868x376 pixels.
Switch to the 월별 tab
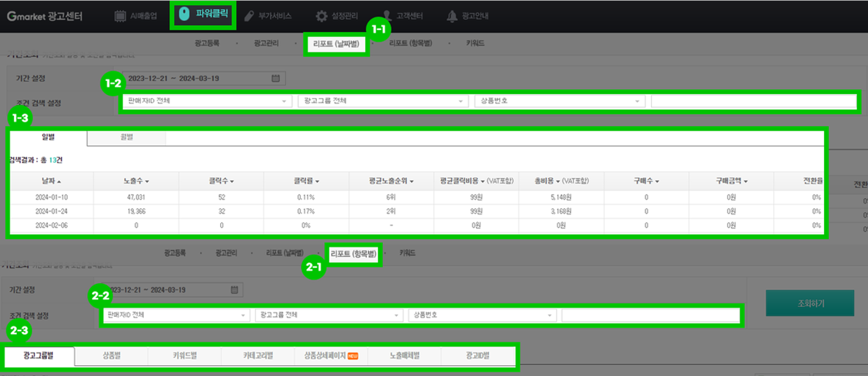[127, 137]
